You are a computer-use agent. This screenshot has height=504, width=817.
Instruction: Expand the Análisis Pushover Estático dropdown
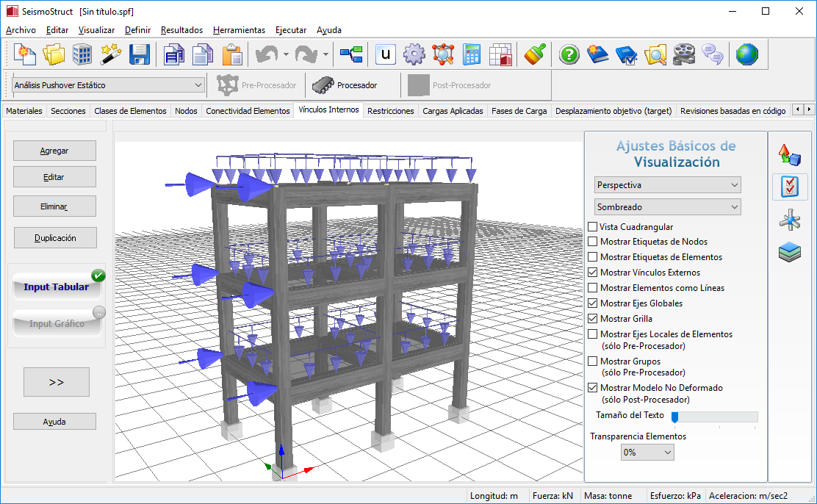pos(108,85)
